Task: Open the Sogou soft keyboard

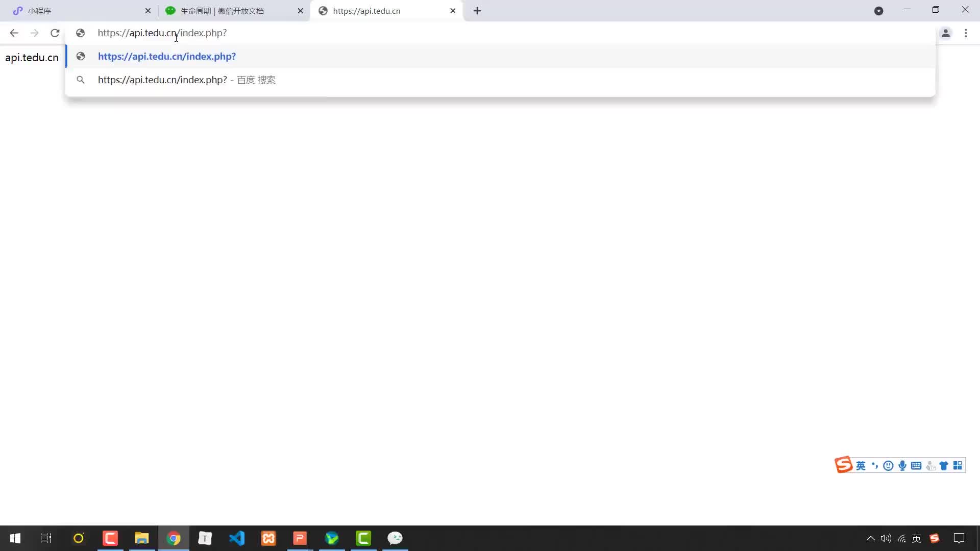Action: point(916,465)
